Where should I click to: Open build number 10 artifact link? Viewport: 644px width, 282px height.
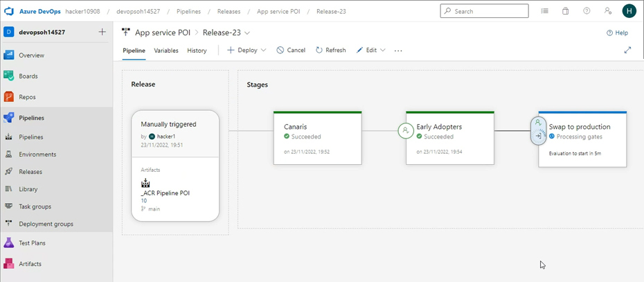(144, 201)
